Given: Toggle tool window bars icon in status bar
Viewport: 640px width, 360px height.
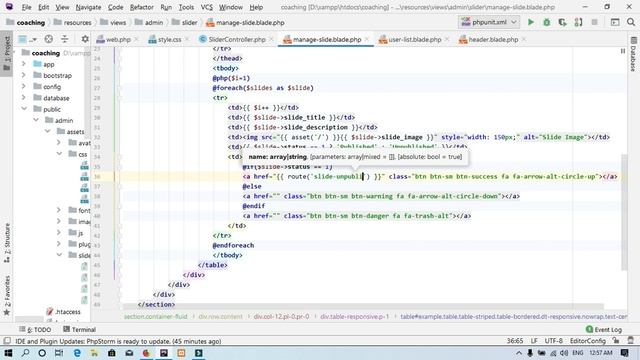Looking at the screenshot, I should click(7, 341).
